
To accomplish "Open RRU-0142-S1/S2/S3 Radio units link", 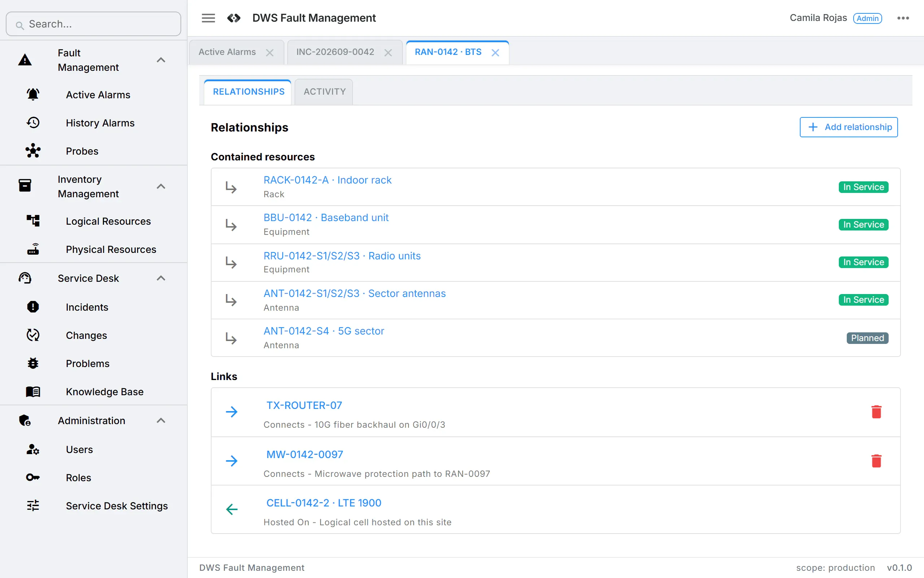I will pyautogui.click(x=342, y=256).
